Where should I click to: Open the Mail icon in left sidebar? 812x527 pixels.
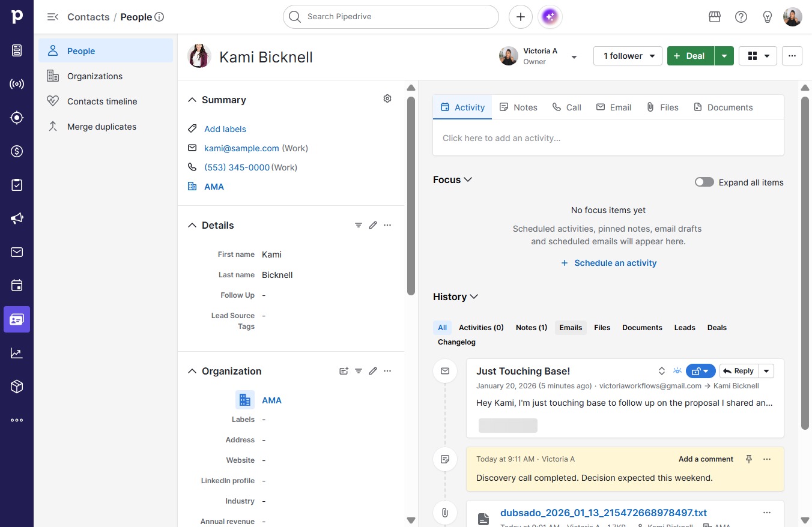(x=17, y=252)
